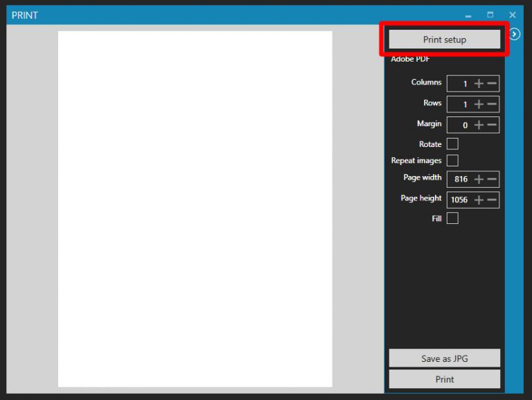Viewport: 532px width, 400px height.
Task: Decrease Columns with the minus icon
Action: coord(492,84)
